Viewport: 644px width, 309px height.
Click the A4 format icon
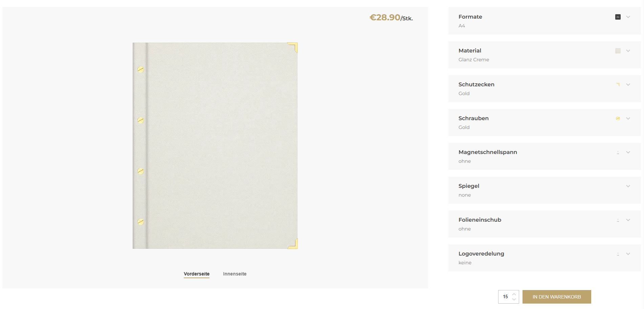[x=618, y=17]
